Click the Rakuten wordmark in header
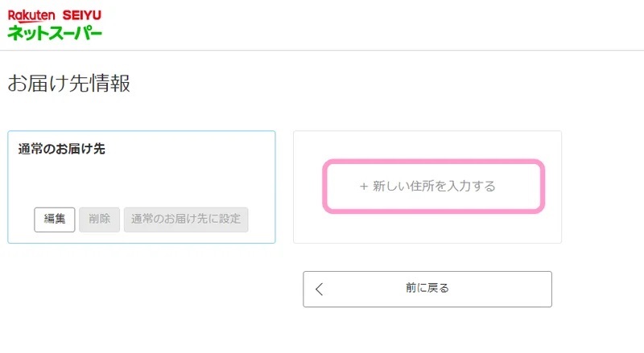644x353 pixels. coord(31,16)
